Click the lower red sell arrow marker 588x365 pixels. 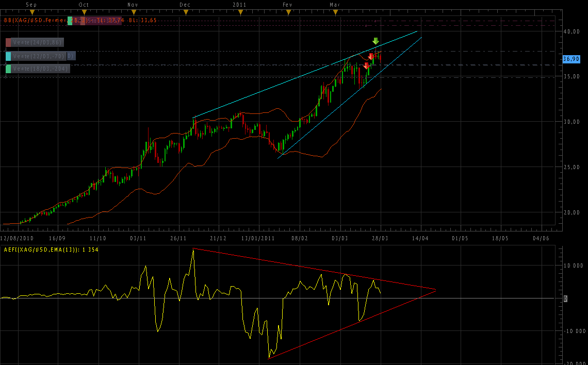click(366, 66)
